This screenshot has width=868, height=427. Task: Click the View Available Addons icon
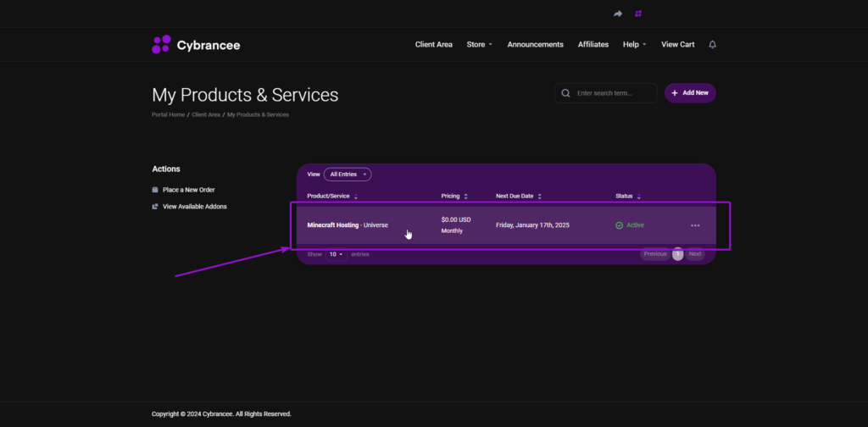(x=155, y=207)
